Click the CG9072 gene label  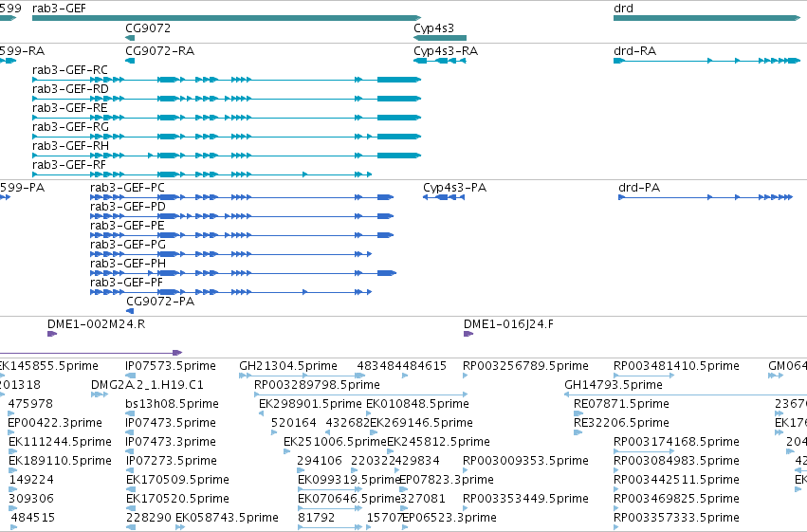click(x=148, y=28)
